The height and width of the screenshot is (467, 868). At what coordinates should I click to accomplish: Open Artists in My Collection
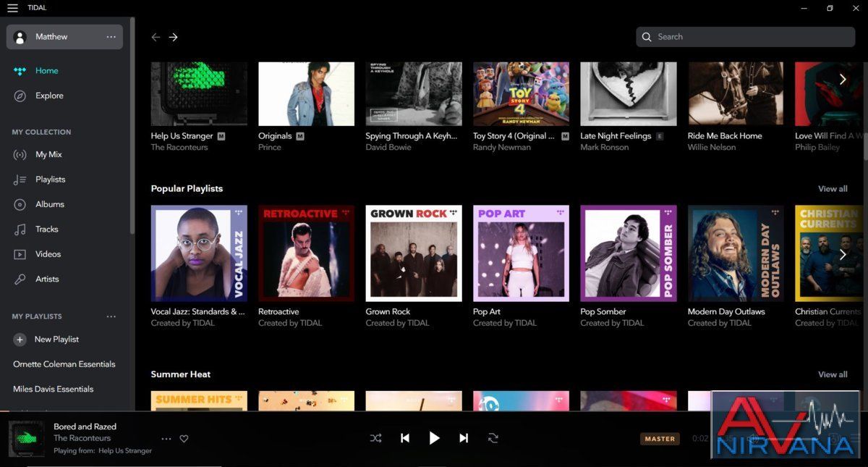pos(48,279)
